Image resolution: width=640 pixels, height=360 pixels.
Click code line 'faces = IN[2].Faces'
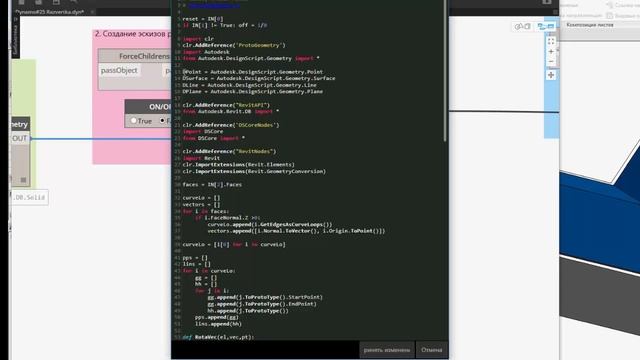[212, 184]
